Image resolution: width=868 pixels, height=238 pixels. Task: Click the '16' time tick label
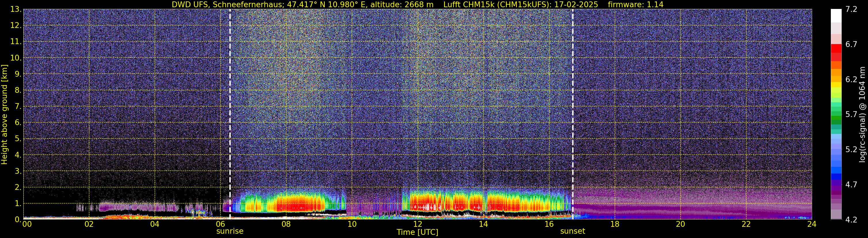coord(549,224)
